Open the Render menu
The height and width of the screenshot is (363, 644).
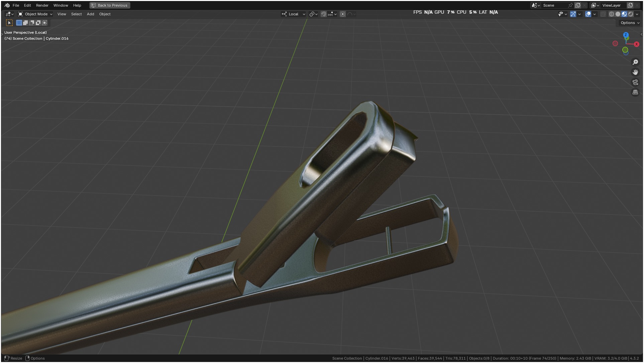42,5
